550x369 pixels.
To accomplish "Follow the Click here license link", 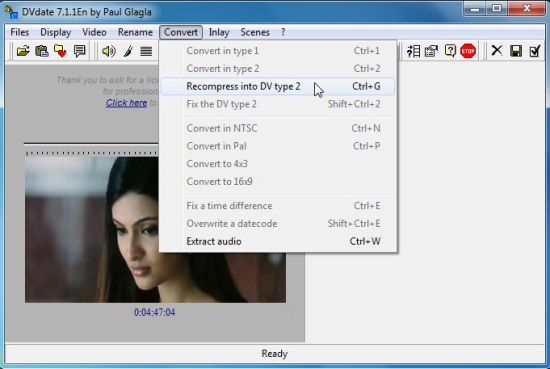I will (x=127, y=103).
